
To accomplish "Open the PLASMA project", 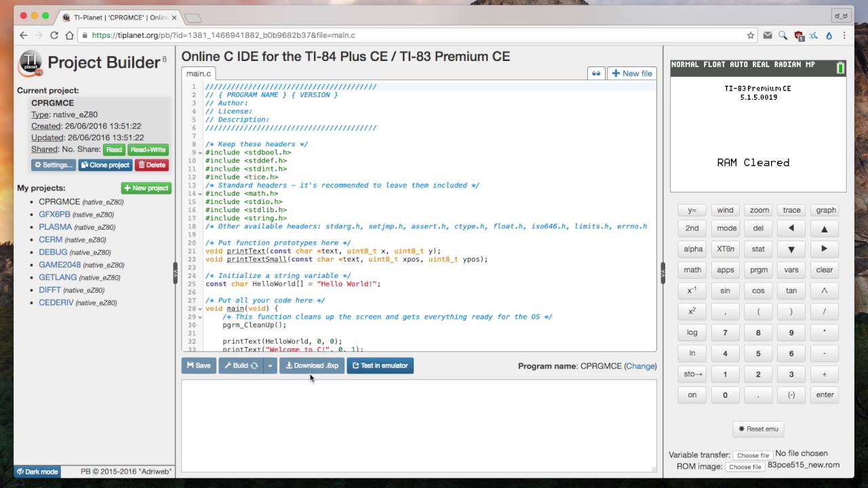I will click(55, 227).
